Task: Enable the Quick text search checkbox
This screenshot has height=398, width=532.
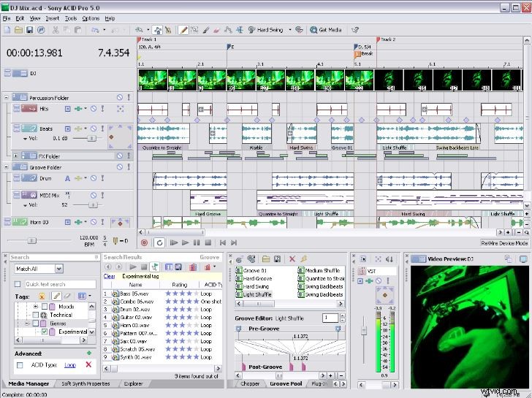Action: click(18, 284)
